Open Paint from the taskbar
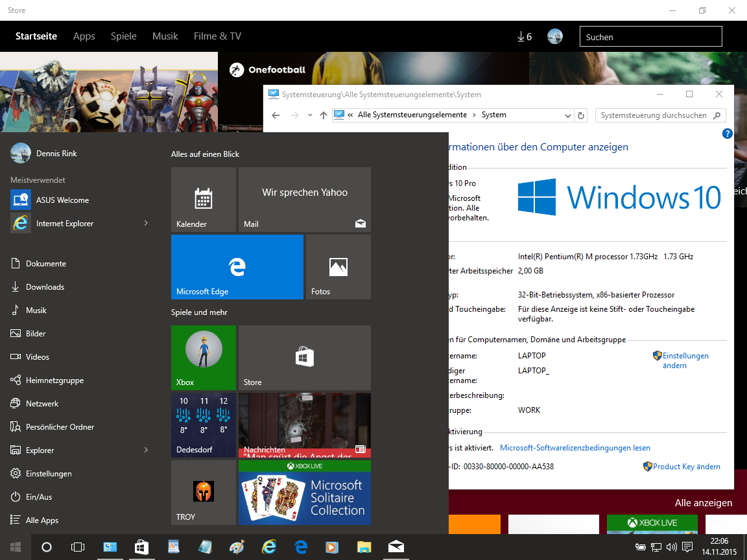Image resolution: width=747 pixels, height=560 pixels. (237, 547)
